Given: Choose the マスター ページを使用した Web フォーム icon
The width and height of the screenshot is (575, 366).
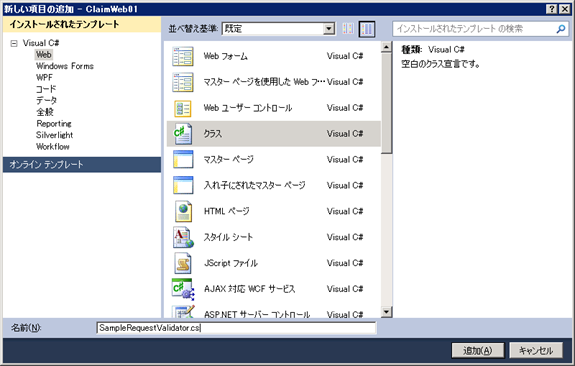Looking at the screenshot, I should (183, 82).
